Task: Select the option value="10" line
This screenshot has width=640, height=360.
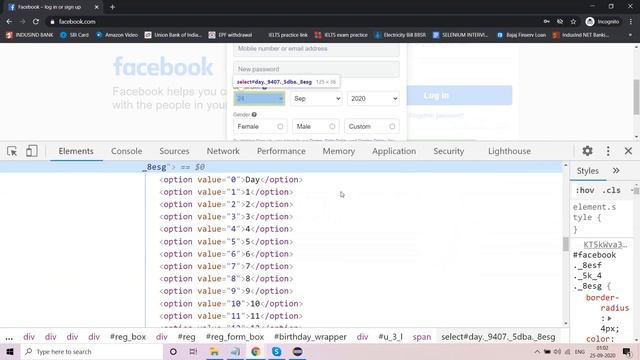Action: click(x=231, y=304)
